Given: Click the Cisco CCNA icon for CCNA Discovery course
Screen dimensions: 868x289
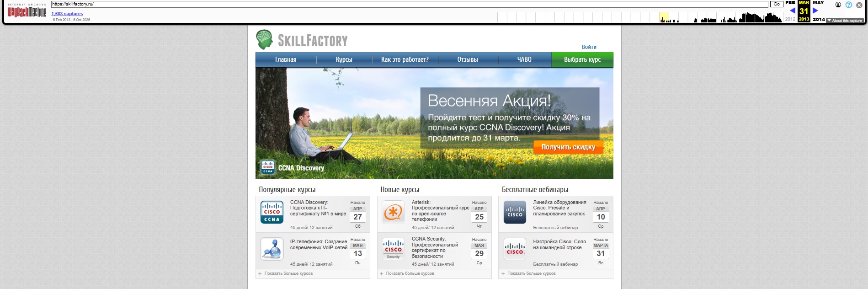Looking at the screenshot, I should [x=272, y=213].
